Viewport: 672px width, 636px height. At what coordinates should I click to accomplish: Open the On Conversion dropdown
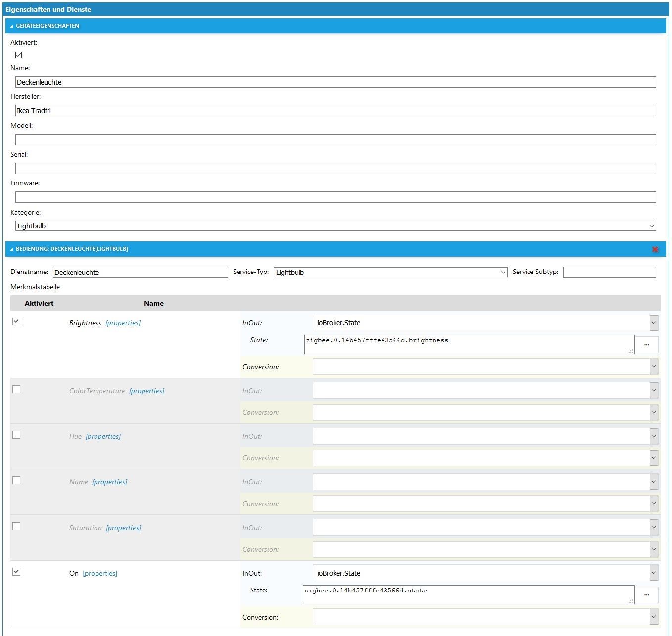coord(485,617)
